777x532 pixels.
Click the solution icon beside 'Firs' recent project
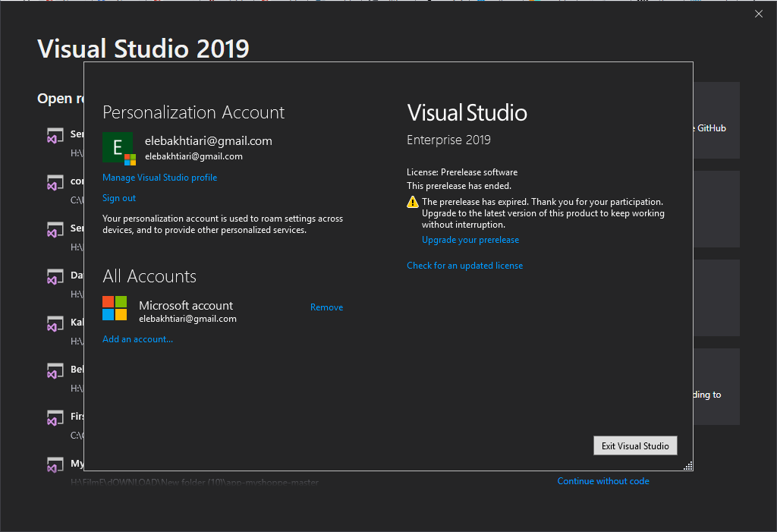click(55, 418)
